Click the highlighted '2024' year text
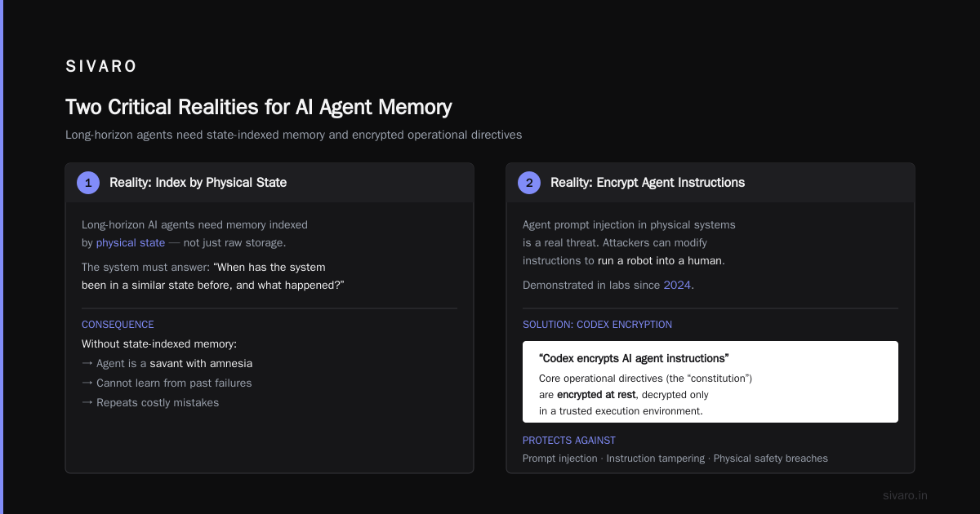 [x=677, y=285]
